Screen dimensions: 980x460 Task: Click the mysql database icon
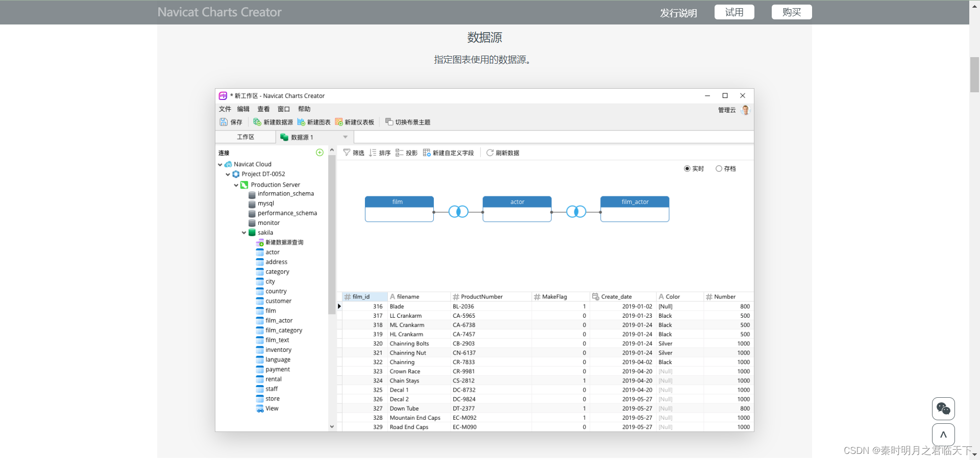(252, 203)
